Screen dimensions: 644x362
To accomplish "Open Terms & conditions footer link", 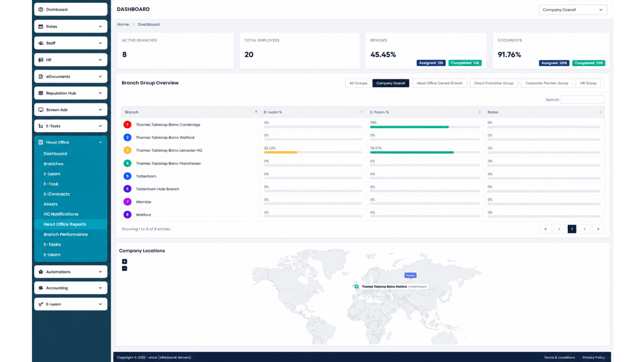I will 559,357.
